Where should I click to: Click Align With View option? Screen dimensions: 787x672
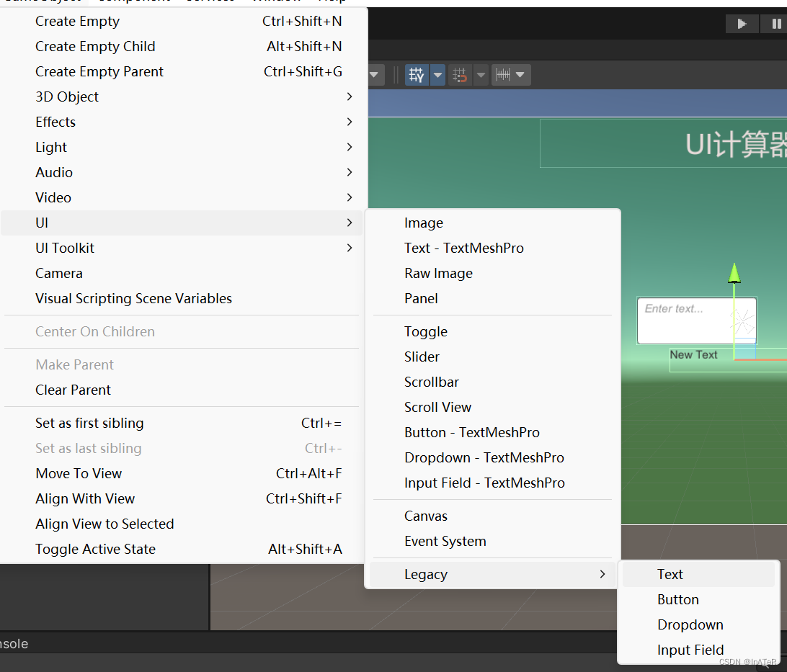[85, 498]
